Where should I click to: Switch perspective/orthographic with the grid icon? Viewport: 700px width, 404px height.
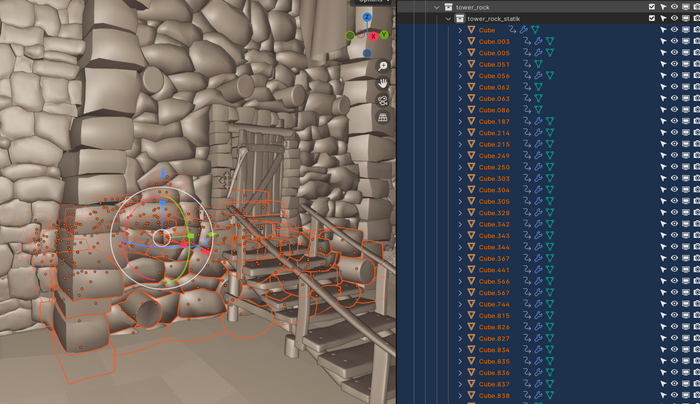pyautogui.click(x=382, y=118)
